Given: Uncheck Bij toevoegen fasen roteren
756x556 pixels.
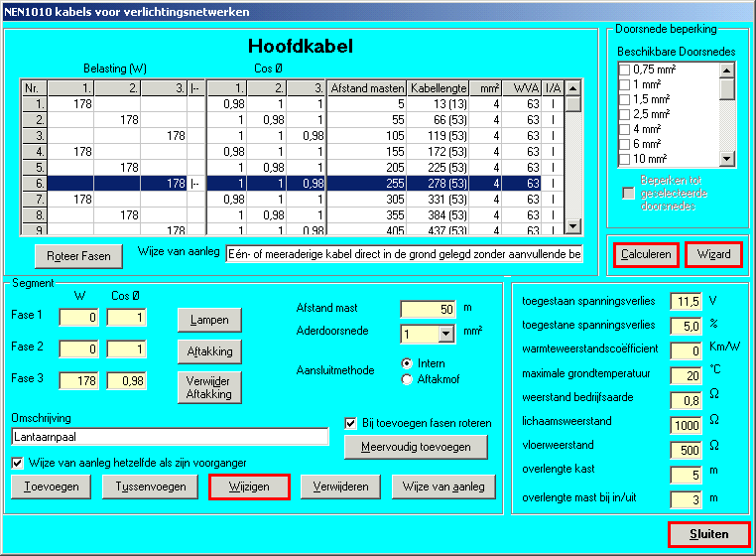Looking at the screenshot, I should pyautogui.click(x=350, y=423).
